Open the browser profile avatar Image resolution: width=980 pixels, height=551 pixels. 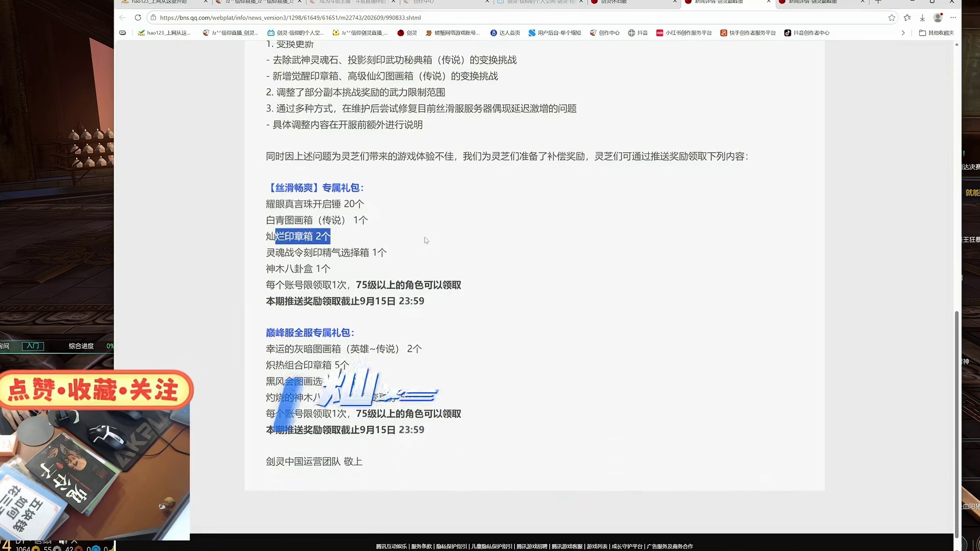[x=938, y=17]
